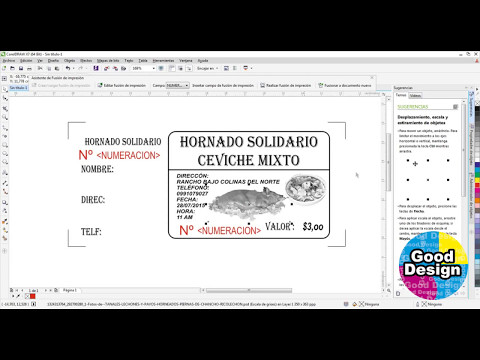Screen dimensions: 480x360
Task: Click the Redo arrow icon
Action: click(80, 68)
